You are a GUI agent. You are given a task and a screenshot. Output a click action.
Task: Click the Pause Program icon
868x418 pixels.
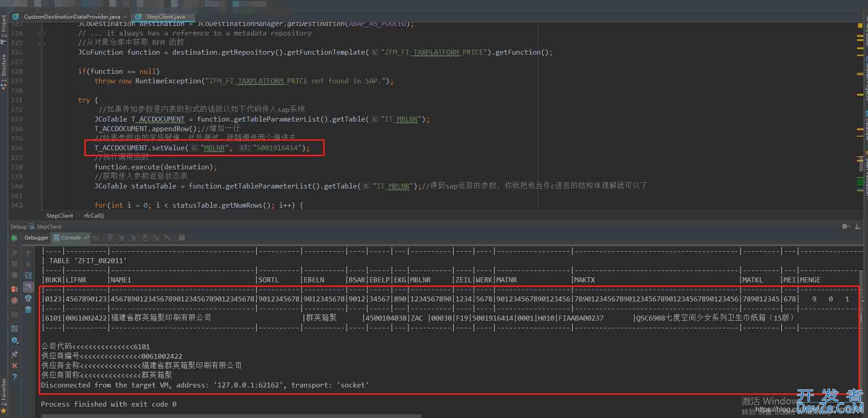pos(15,264)
